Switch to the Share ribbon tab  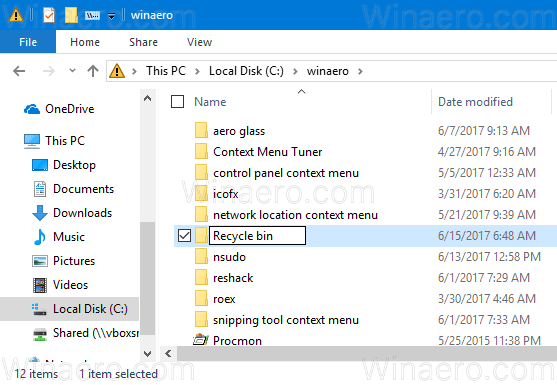[143, 42]
